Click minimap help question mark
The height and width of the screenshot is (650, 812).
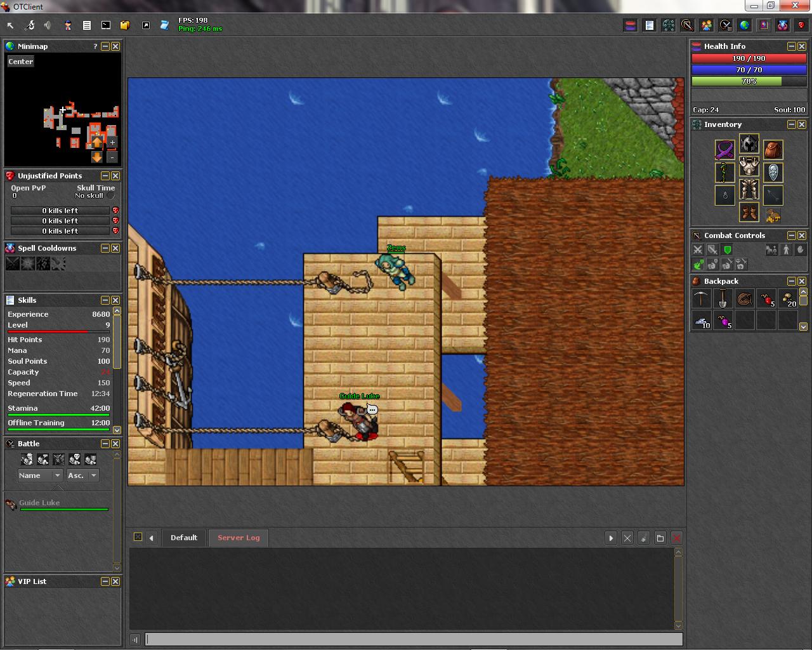pyautogui.click(x=95, y=46)
